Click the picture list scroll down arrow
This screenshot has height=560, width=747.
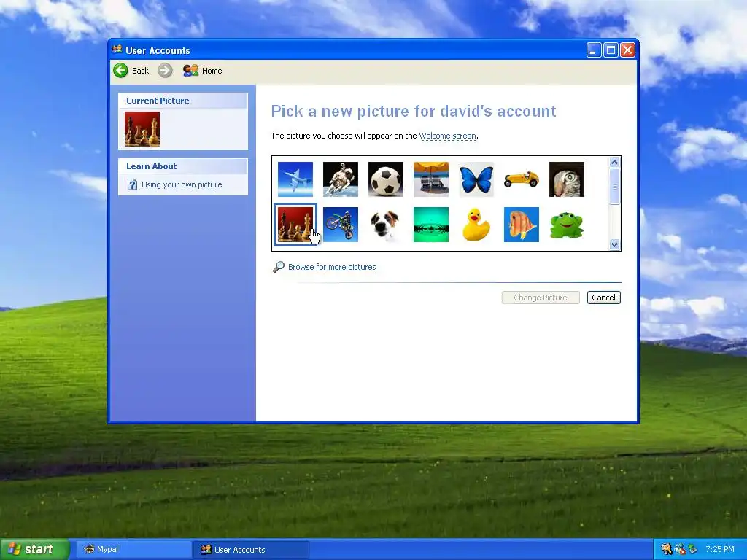coord(614,244)
